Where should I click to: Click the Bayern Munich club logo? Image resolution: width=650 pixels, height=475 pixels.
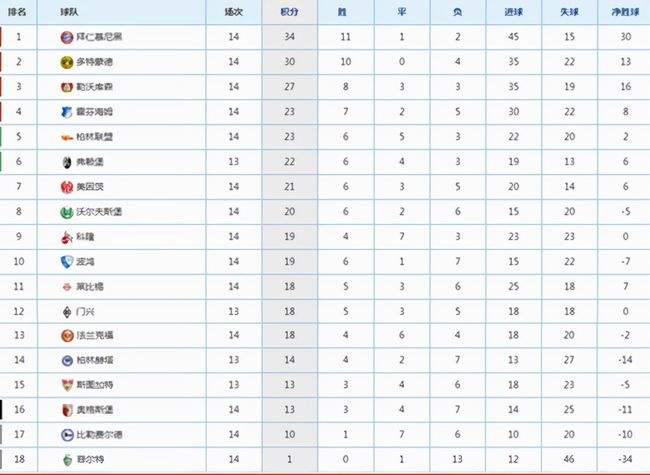point(67,37)
